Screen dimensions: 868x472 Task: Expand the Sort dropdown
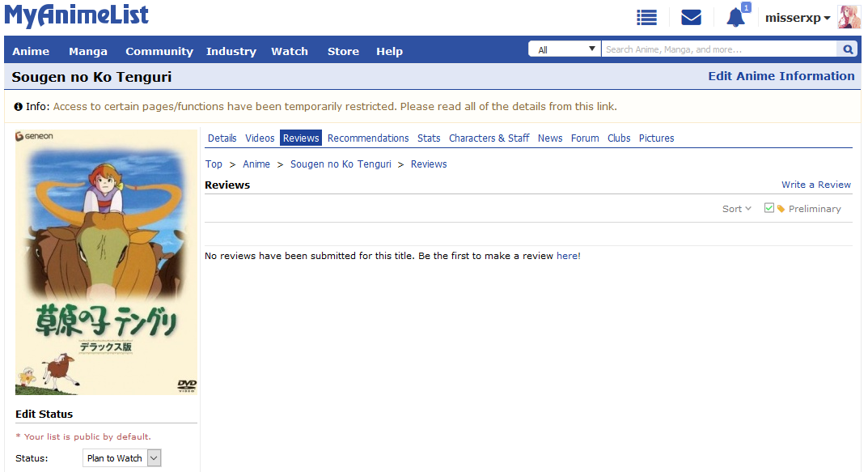pyautogui.click(x=736, y=209)
